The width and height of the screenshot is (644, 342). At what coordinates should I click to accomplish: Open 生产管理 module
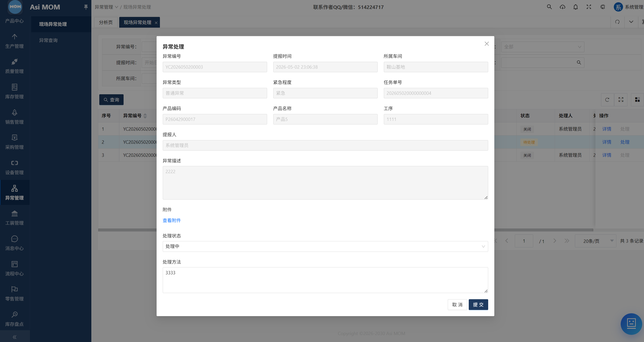pyautogui.click(x=15, y=41)
